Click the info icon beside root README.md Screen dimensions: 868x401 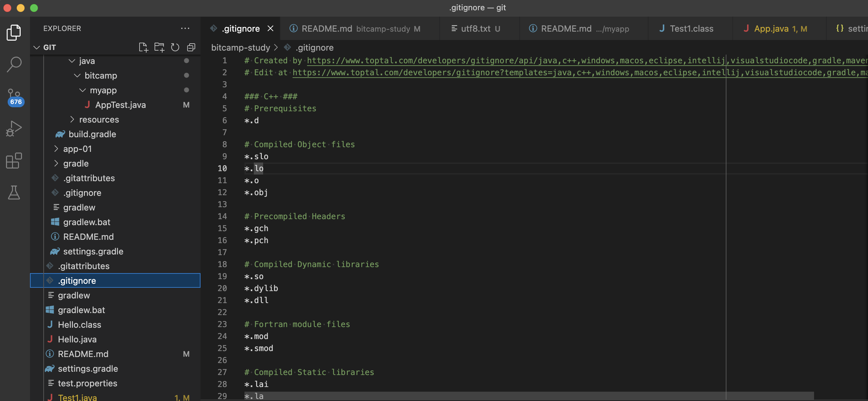(x=50, y=354)
